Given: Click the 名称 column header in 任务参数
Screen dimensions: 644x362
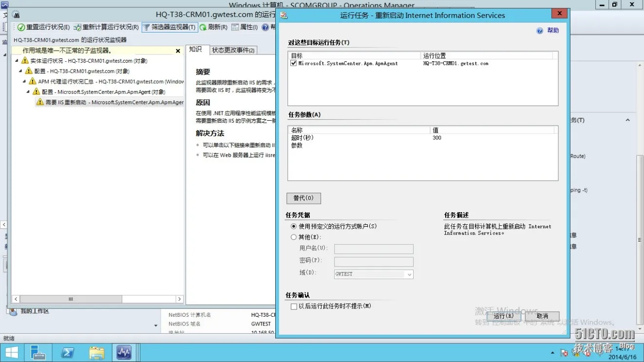Looking at the screenshot, I should [x=360, y=130].
